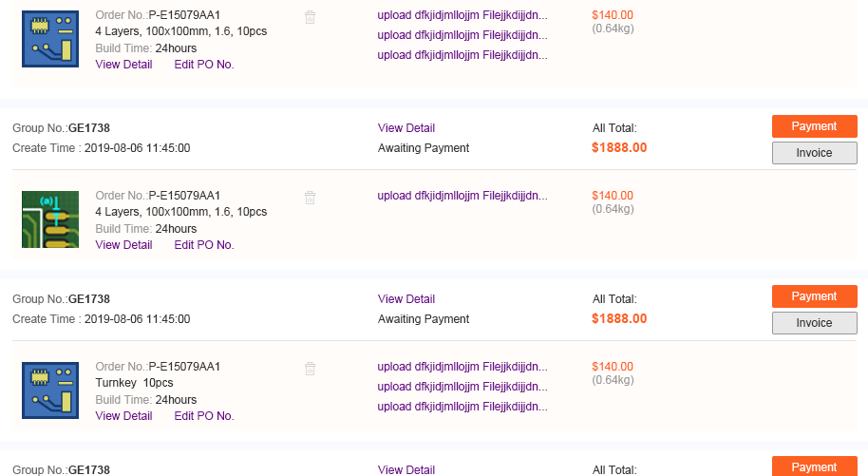The height and width of the screenshot is (476, 868).
Task: Open Invoice for the group containing the Turnkey order
Action: pos(814,323)
